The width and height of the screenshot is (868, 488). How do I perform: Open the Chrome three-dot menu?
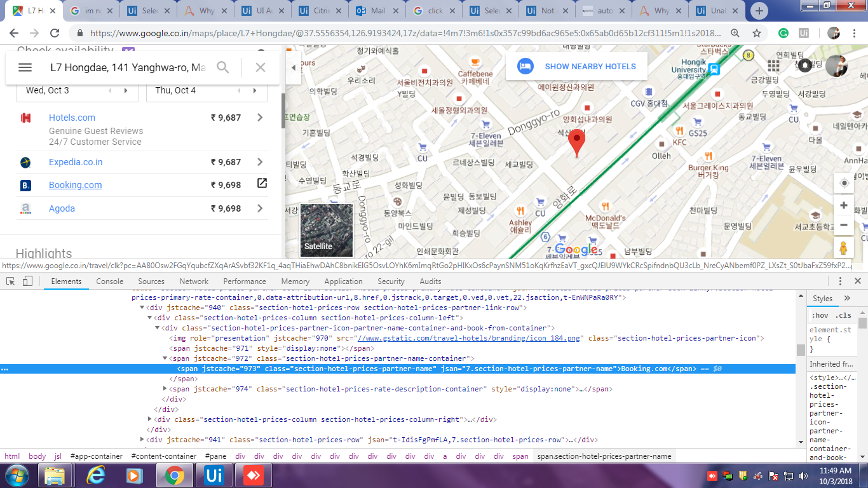tap(853, 33)
